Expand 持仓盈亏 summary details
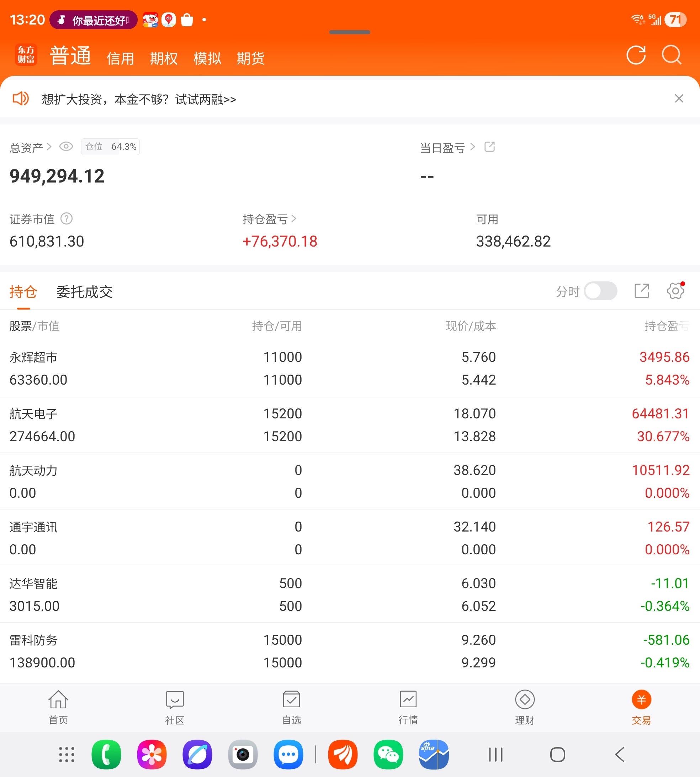This screenshot has height=777, width=700. [x=293, y=219]
